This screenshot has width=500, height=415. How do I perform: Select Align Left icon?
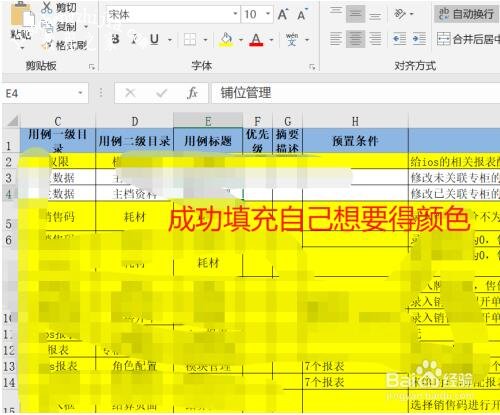coord(336,39)
